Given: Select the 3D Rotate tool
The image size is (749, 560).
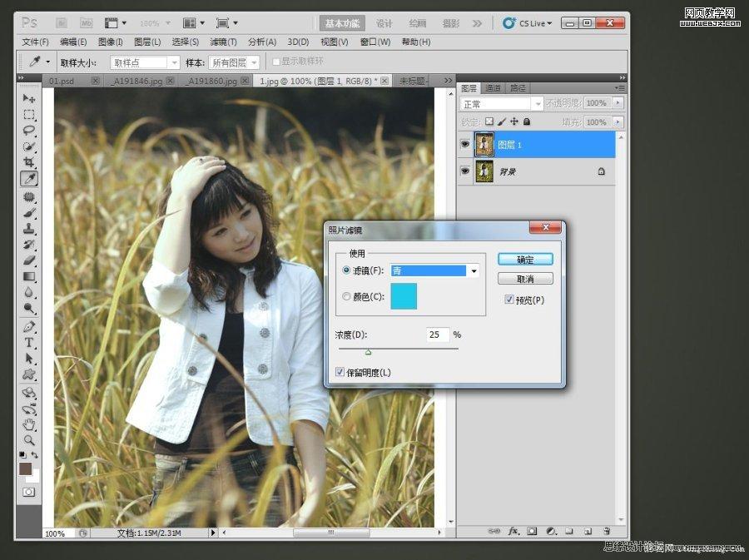Looking at the screenshot, I should click(29, 393).
